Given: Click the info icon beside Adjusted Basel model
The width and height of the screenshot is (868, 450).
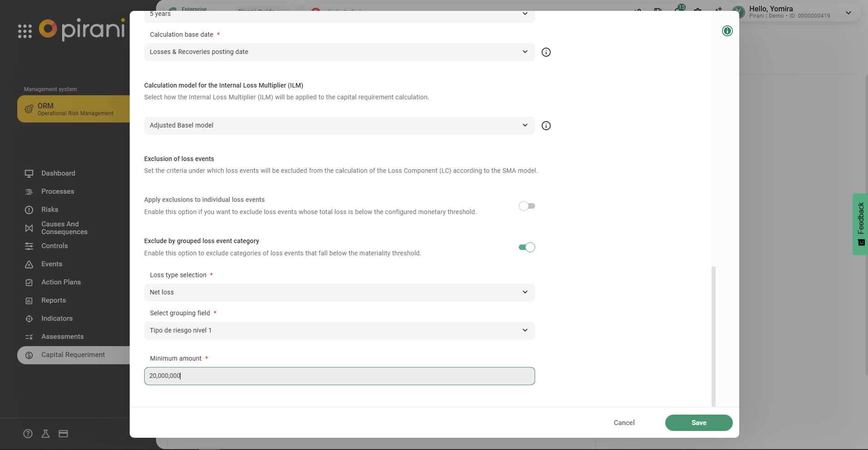Looking at the screenshot, I should pos(546,126).
